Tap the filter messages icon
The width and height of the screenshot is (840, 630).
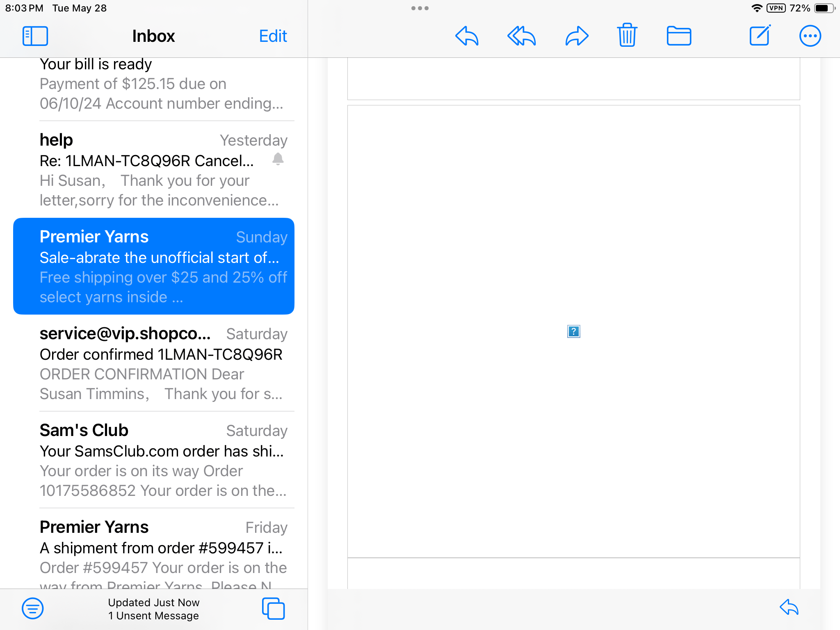tap(33, 609)
